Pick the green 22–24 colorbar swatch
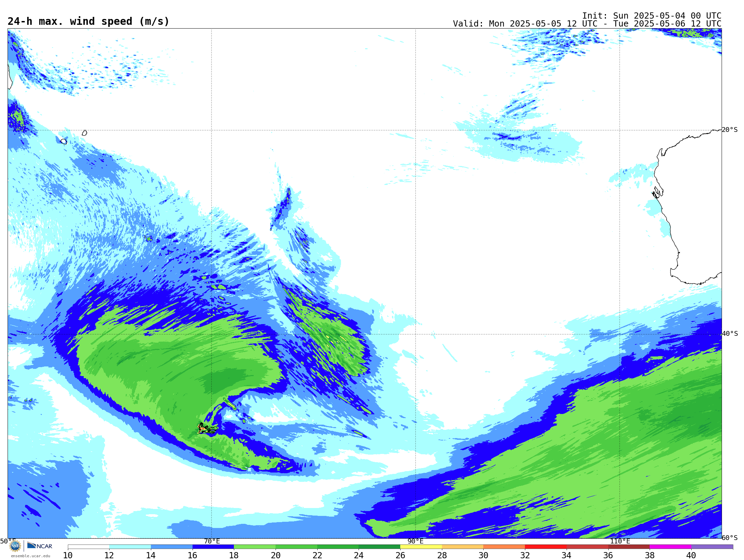 click(338, 547)
